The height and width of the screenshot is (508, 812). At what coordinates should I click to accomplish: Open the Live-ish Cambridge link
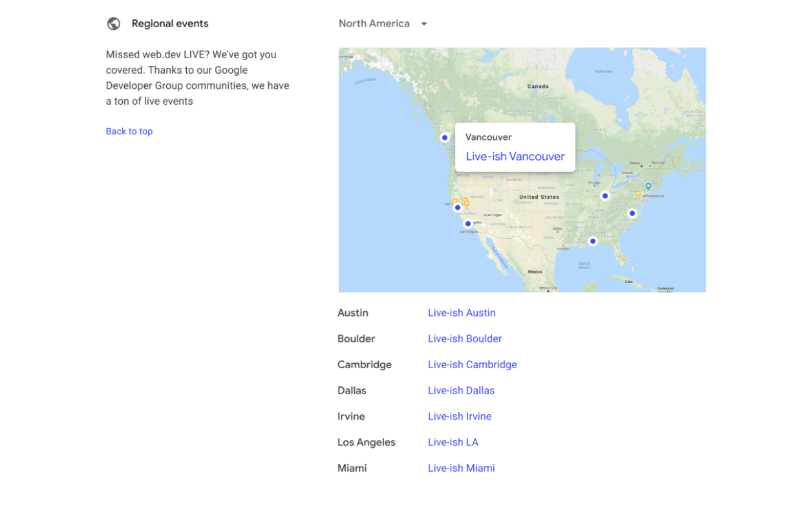coord(472,364)
